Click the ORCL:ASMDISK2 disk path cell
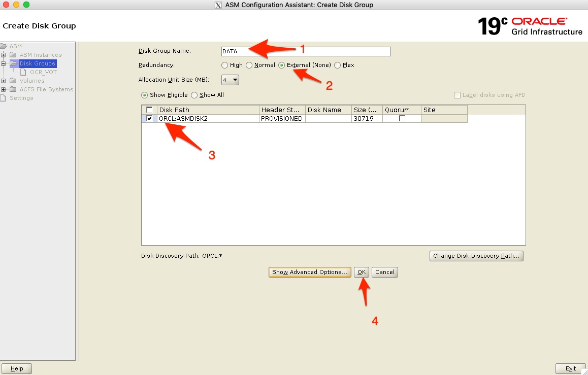Image resolution: width=588 pixels, height=375 pixels. point(208,118)
